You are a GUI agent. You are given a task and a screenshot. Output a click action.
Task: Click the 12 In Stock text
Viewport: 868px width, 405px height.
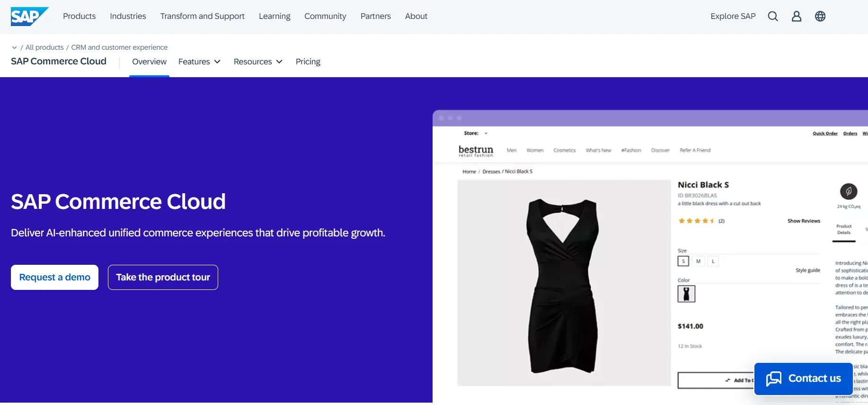(x=690, y=346)
